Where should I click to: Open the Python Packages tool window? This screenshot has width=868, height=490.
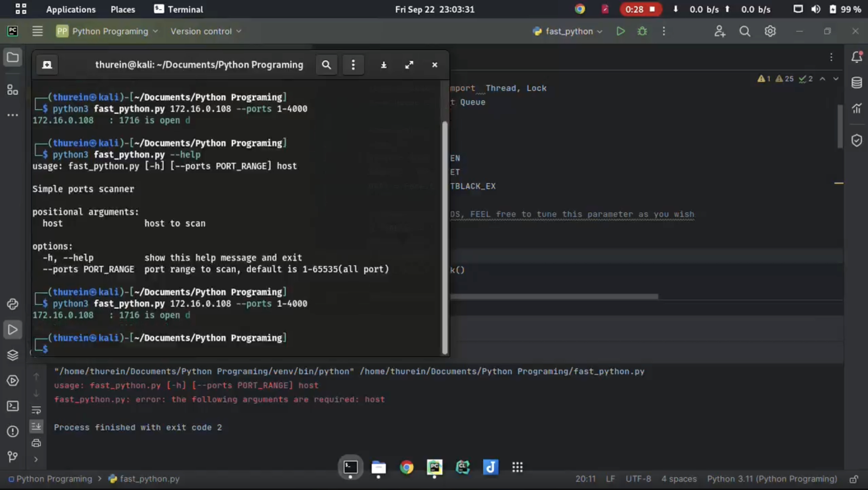tap(12, 304)
